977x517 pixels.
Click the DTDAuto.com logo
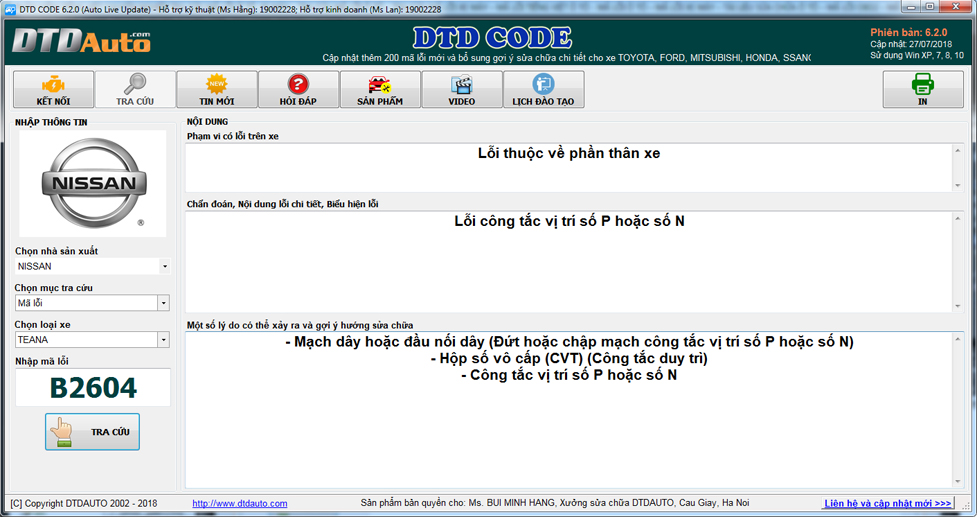(x=80, y=42)
